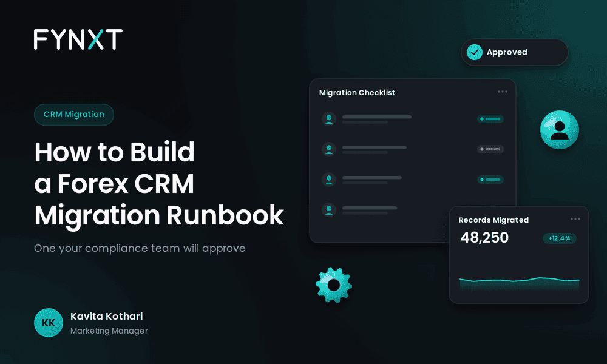Viewport: 607px width, 364px height.
Task: Click the checkmark icon in the Approved badge
Action: [x=474, y=52]
